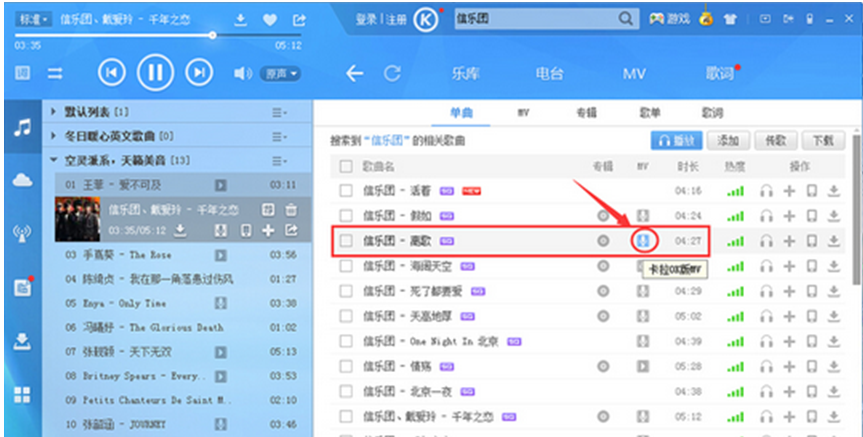Open the 原声 sound effect dropdown
The image size is (863, 437).
click(281, 73)
